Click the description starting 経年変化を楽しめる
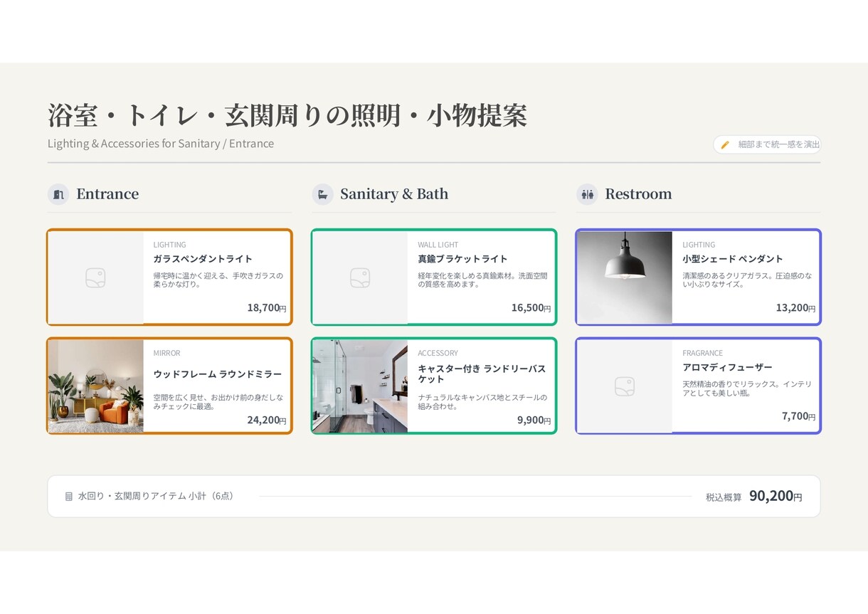Screen dimensions: 868x614 point(482,280)
